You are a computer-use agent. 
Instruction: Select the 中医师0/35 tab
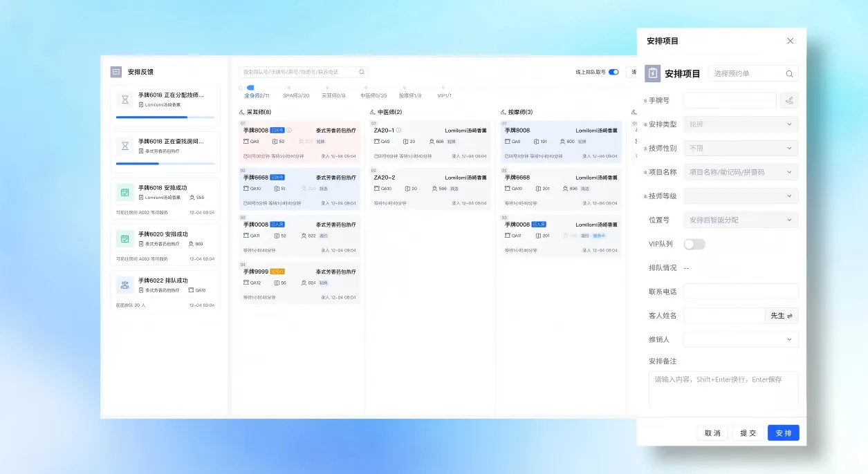point(373,95)
